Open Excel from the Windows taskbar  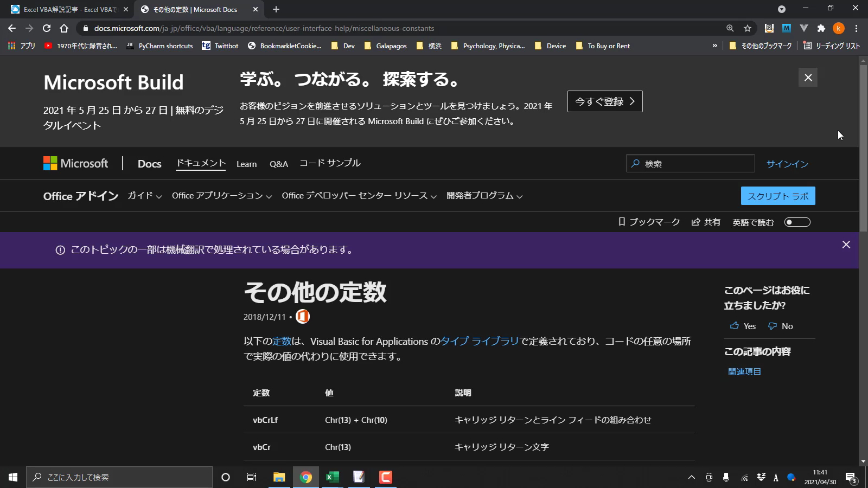tap(332, 477)
